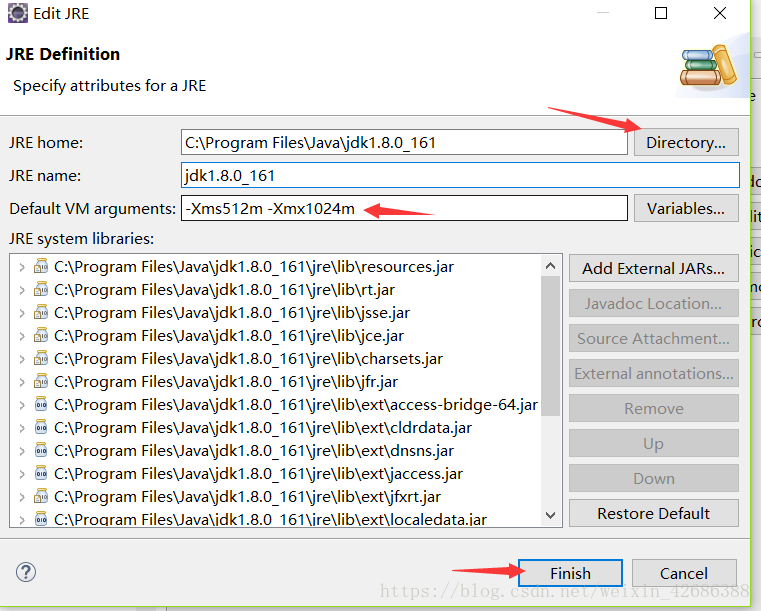Click the Default VM arguments field
The width and height of the screenshot is (761, 611).
click(x=404, y=208)
